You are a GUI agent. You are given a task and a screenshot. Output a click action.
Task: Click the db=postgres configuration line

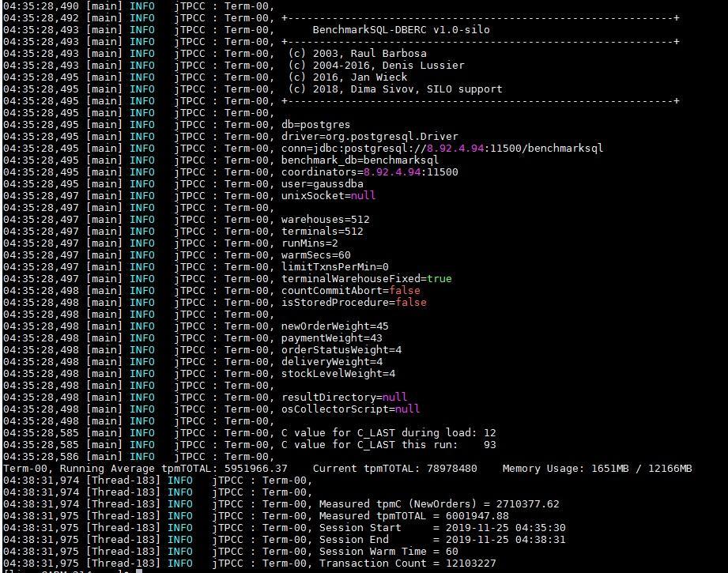point(318,124)
